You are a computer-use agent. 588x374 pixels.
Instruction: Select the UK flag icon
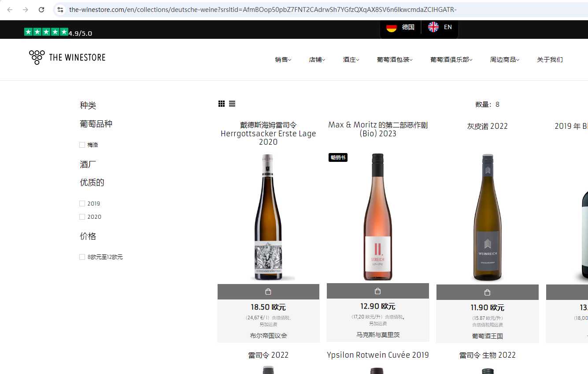point(433,27)
